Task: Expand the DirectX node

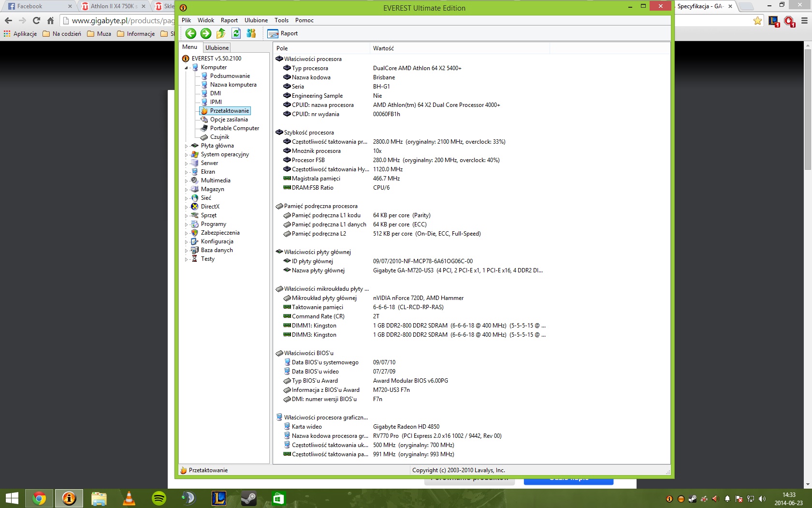Action: [x=186, y=207]
